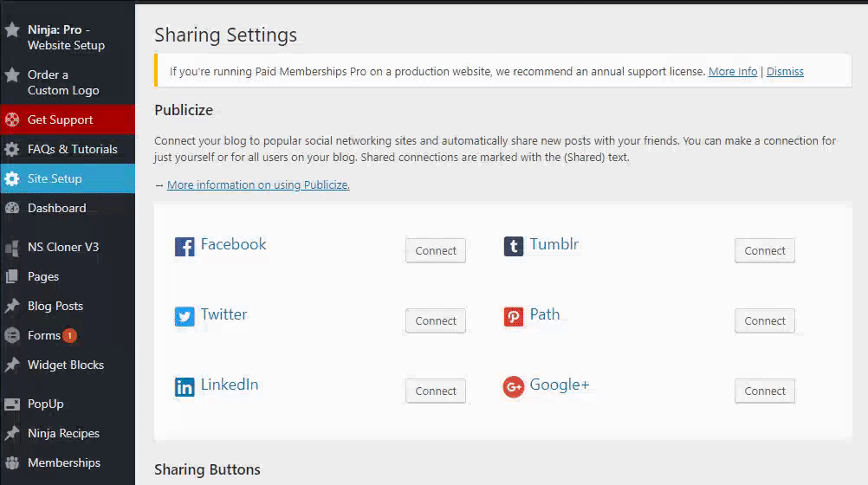Connect the Facebook account
This screenshot has width=868, height=485.
tap(436, 251)
